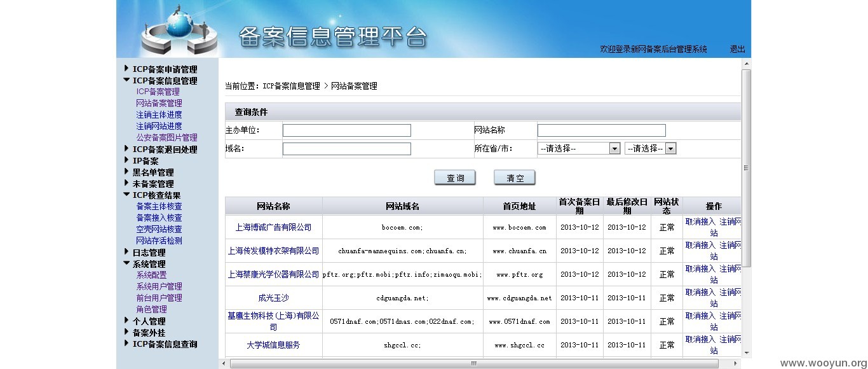The width and height of the screenshot is (868, 369).
Task: Open the province 请选择 dropdown
Action: [x=579, y=148]
